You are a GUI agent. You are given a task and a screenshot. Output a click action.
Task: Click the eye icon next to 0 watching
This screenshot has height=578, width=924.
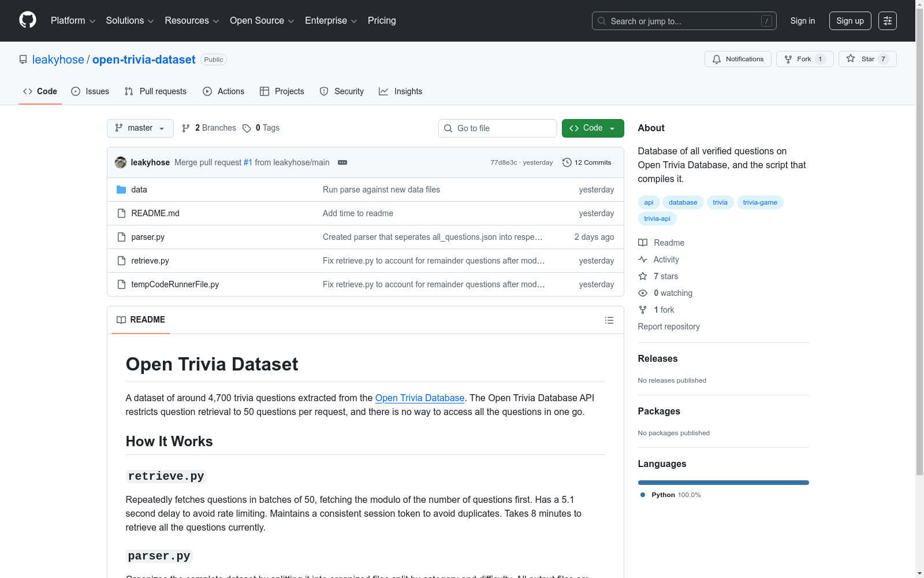click(643, 293)
